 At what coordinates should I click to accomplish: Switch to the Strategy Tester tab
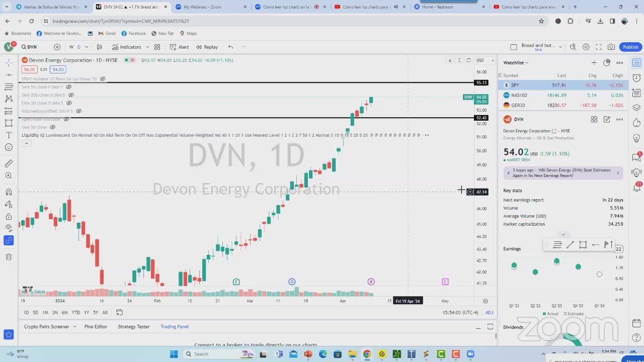coord(134,327)
